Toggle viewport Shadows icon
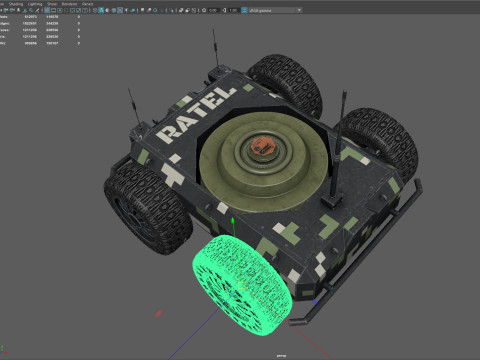This screenshot has width=480, height=360. (x=132, y=10)
